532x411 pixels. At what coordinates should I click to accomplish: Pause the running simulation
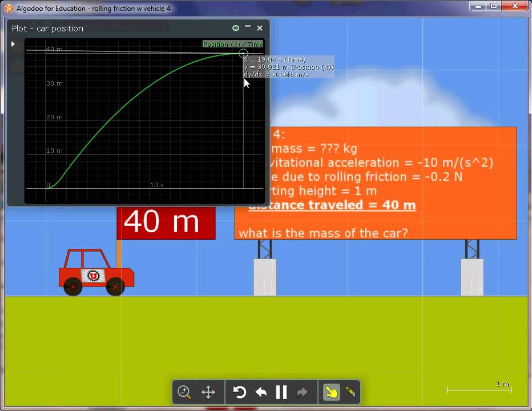click(281, 392)
